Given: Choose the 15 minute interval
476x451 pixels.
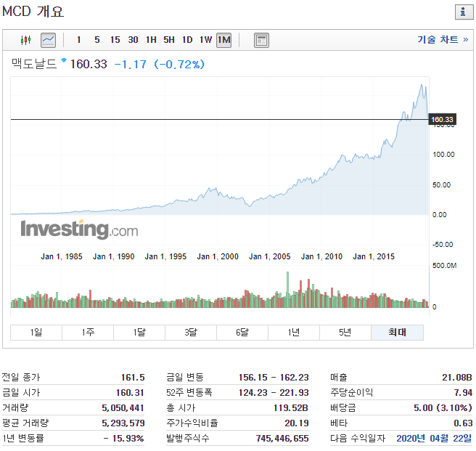Looking at the screenshot, I should coord(115,40).
